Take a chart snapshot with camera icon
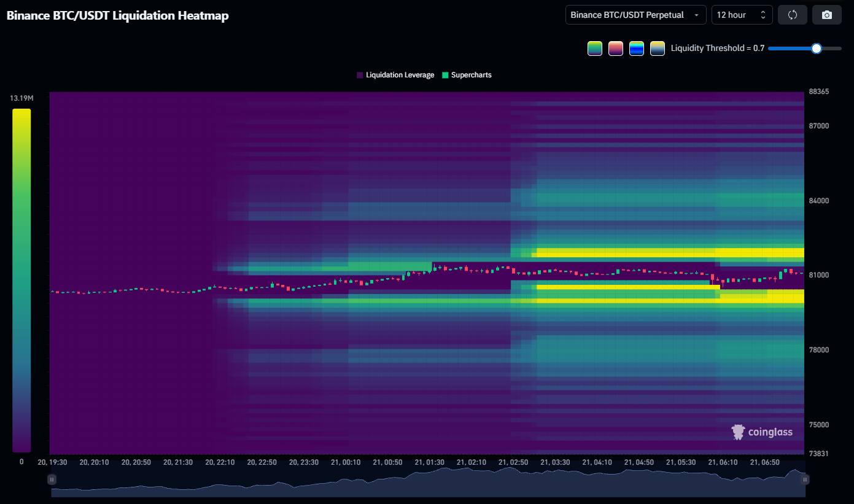This screenshot has width=854, height=504. 827,15
